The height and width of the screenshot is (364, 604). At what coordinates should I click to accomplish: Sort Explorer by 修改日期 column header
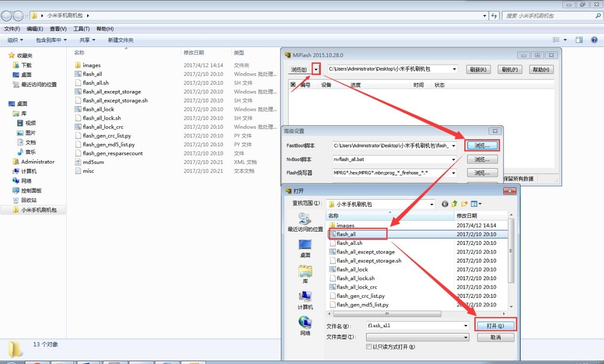(194, 52)
